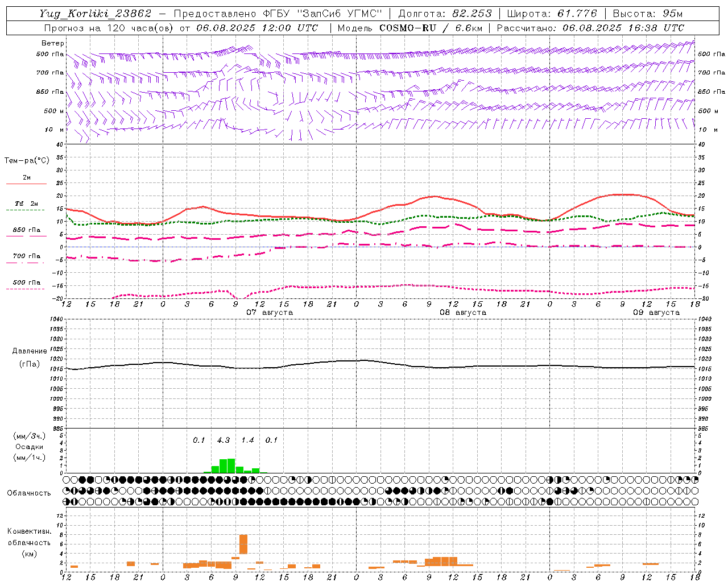Select the 07 августа date label
Screen dimensions: 728x582
click(x=270, y=313)
